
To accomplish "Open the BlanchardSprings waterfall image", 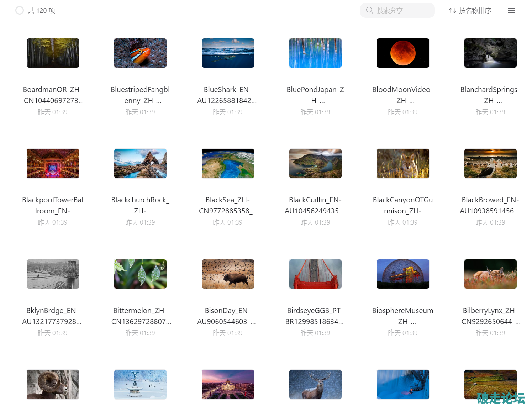I will click(x=490, y=53).
